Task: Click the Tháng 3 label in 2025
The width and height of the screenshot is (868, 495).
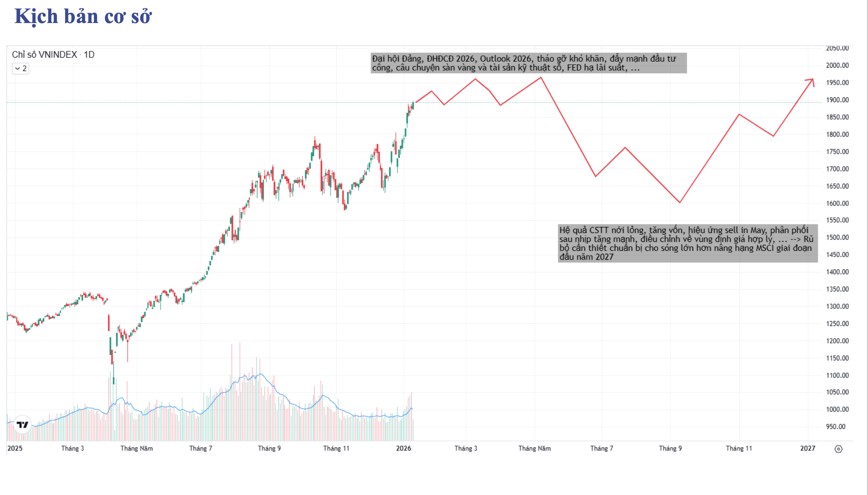Action: pyautogui.click(x=73, y=448)
